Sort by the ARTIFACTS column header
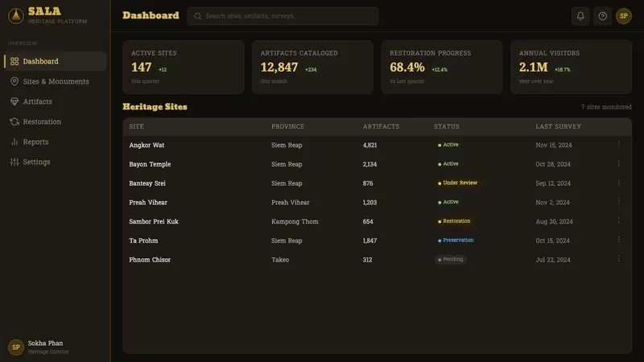This screenshot has height=362, width=644. coord(381,126)
